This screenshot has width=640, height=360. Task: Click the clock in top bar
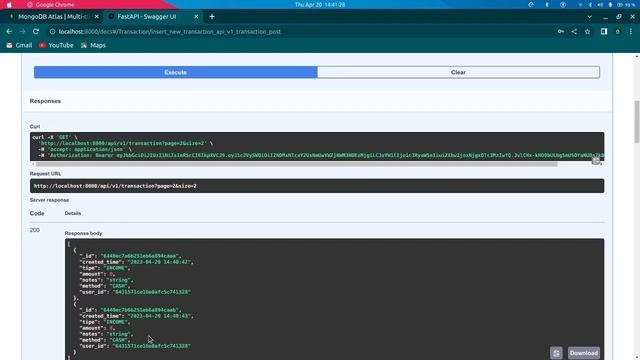(320, 5)
